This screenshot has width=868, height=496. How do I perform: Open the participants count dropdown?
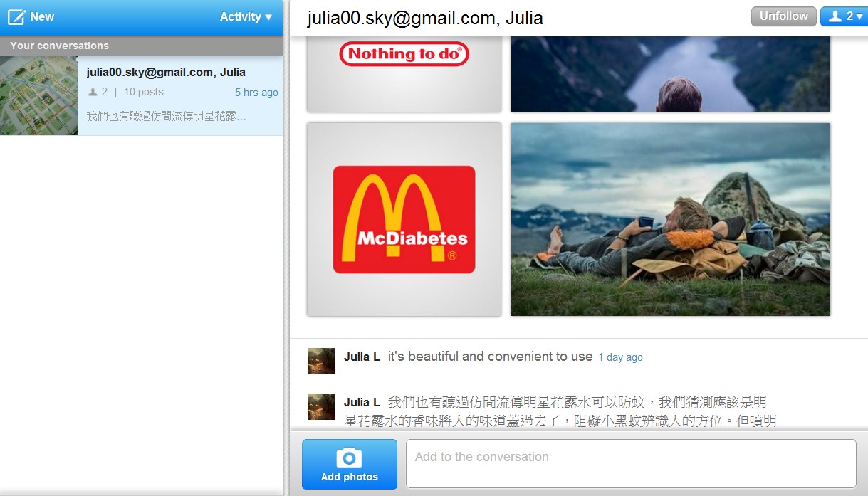tap(845, 16)
